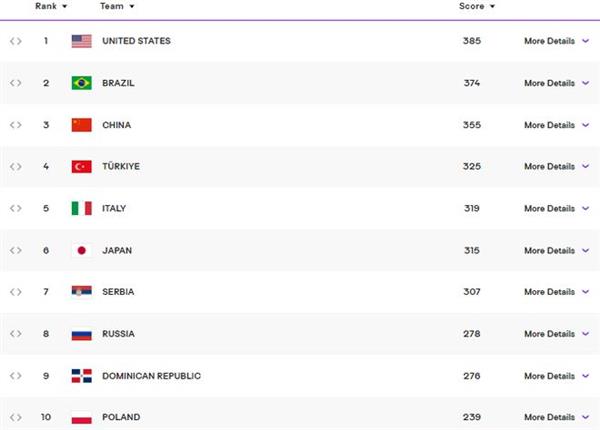The image size is (600, 430).
Task: Click the Brazil flag icon
Action: coord(82,83)
